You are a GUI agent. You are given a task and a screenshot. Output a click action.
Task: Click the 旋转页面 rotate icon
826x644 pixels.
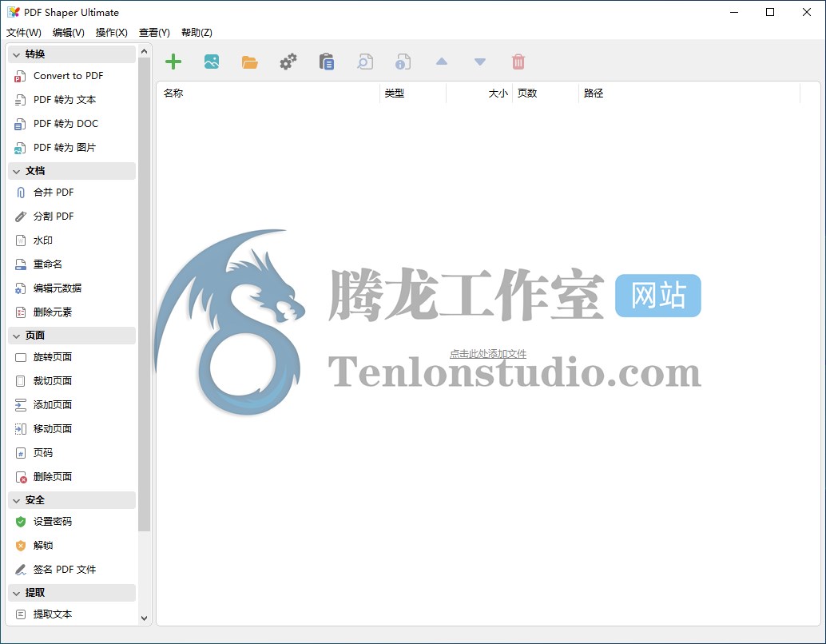[x=21, y=357]
